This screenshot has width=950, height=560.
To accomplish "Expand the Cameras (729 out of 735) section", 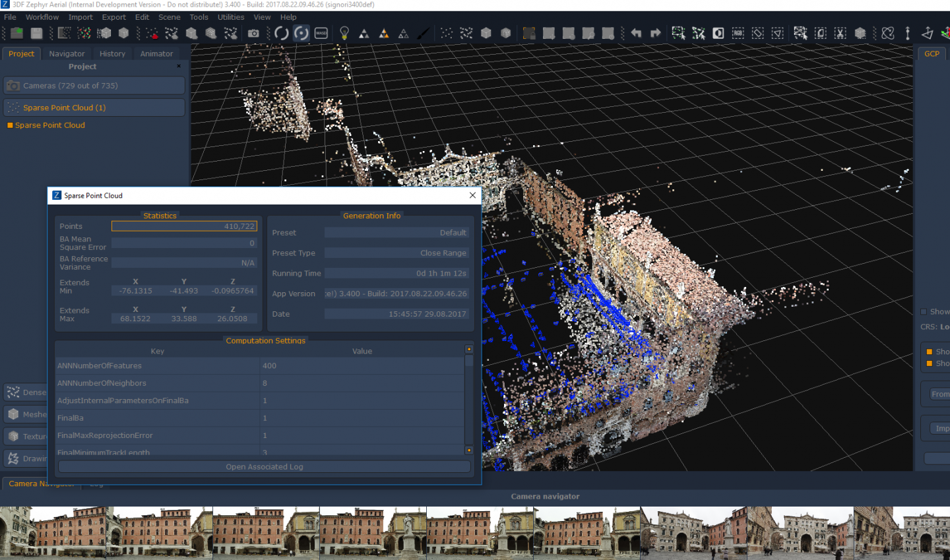I will point(94,86).
